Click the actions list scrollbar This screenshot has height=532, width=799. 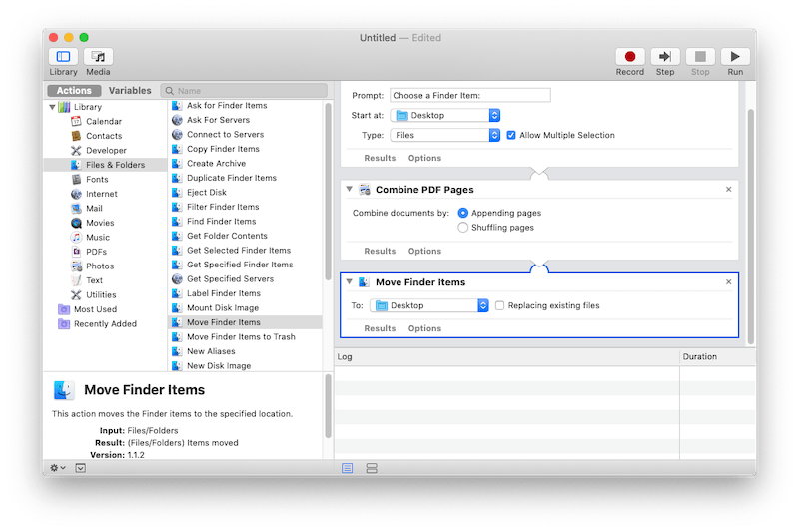tap(328, 191)
